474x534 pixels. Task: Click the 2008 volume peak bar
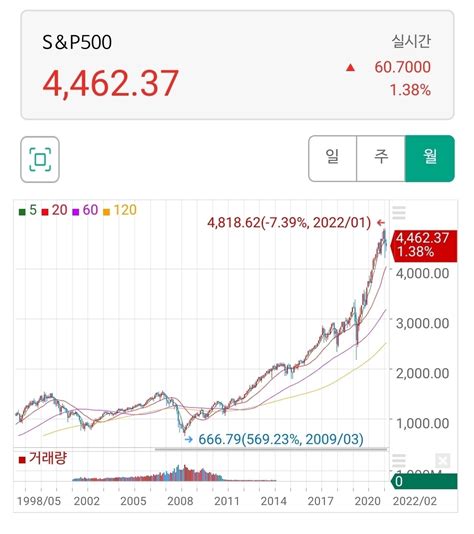coord(185,473)
